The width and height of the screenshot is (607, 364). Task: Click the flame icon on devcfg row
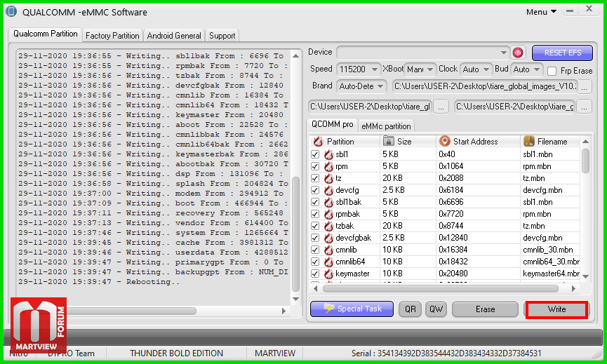pos(328,190)
